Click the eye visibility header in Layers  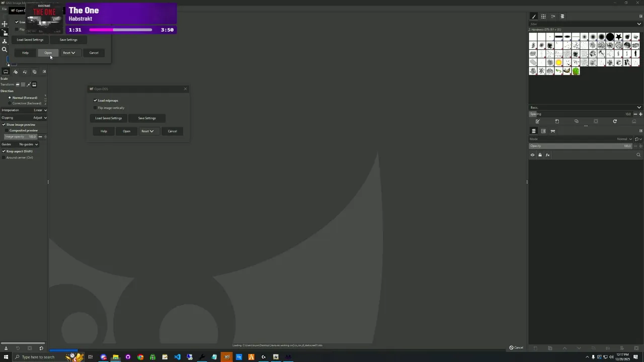coord(532,155)
